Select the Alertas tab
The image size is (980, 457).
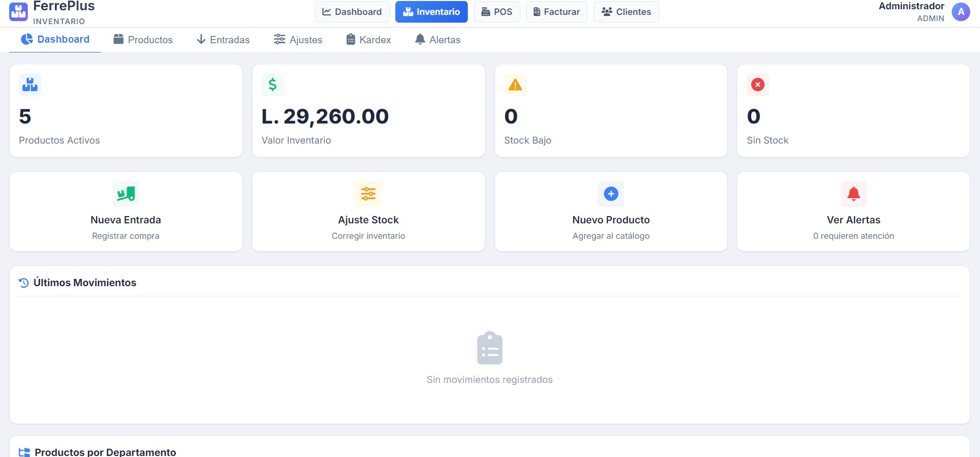[x=438, y=40]
